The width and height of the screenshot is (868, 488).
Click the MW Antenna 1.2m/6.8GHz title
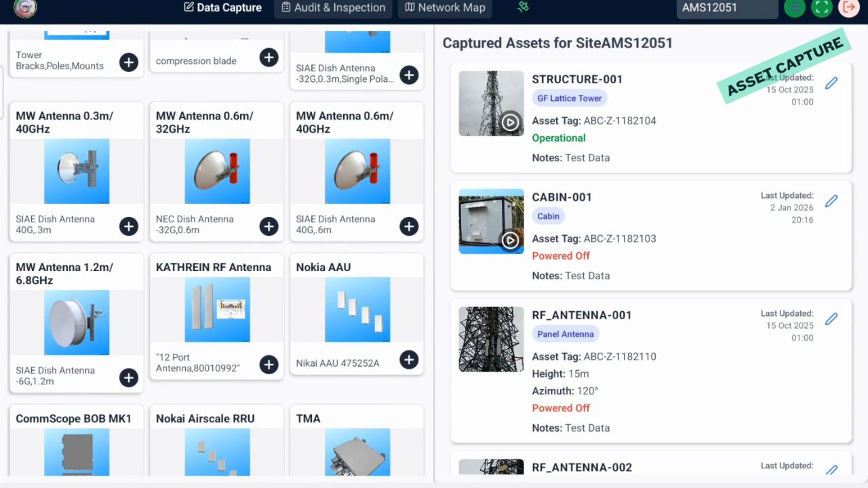pos(64,274)
